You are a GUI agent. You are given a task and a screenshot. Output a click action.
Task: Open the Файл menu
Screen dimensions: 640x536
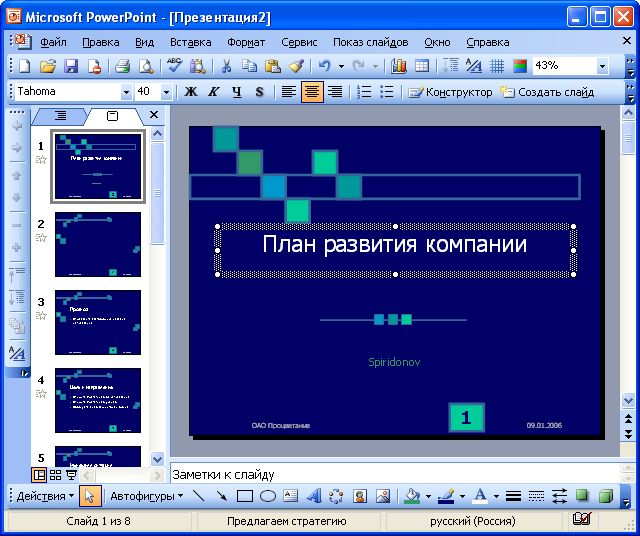coord(53,42)
